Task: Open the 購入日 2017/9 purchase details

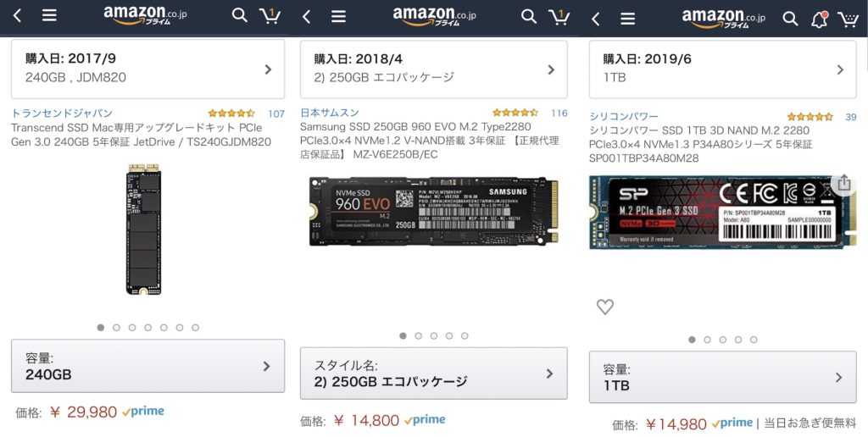Action: tap(147, 69)
